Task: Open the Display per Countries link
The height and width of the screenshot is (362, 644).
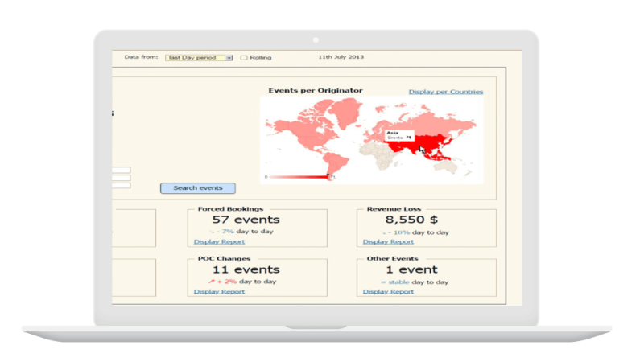Action: click(x=445, y=92)
